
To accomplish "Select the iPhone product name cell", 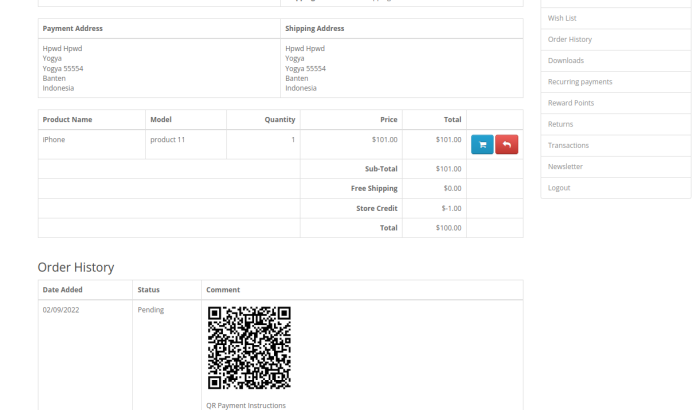I will (x=92, y=144).
